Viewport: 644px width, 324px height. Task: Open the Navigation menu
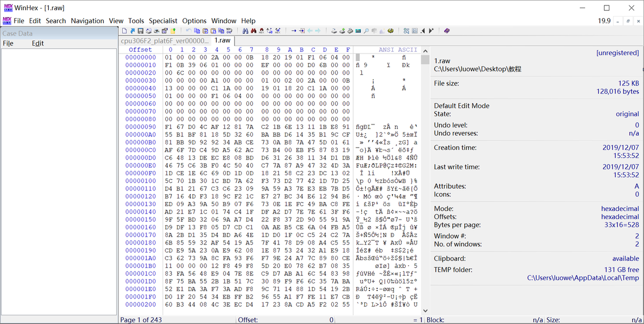click(88, 21)
